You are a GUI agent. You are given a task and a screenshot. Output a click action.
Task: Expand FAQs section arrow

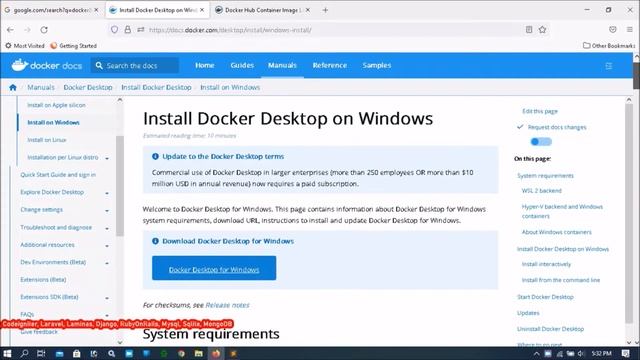(x=107, y=315)
